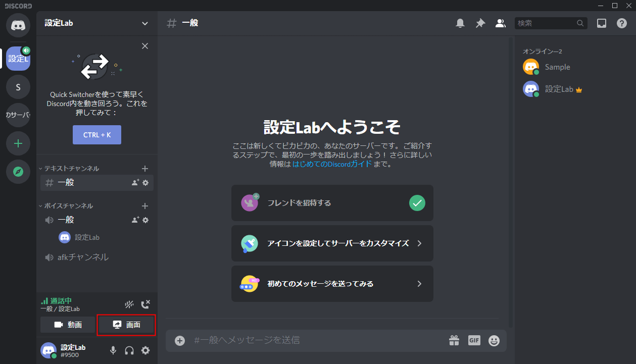Attach file with plus icon
This screenshot has width=636, height=364.
coord(180,341)
